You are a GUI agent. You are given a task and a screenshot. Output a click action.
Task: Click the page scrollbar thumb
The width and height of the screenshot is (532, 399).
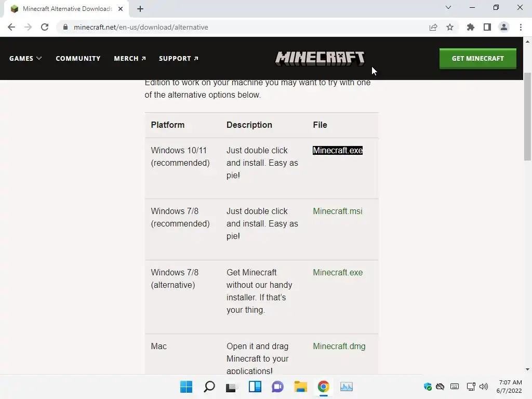(x=527, y=116)
